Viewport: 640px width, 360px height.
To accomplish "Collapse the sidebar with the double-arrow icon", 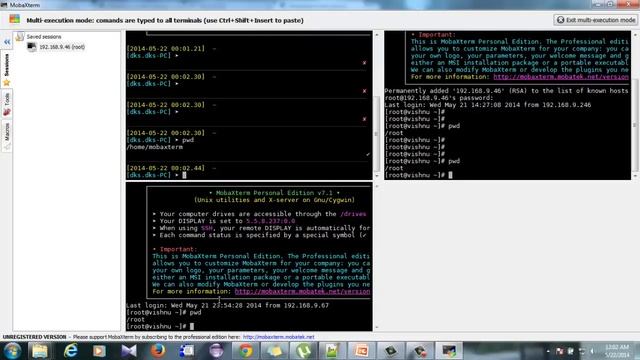I will tap(7, 42).
